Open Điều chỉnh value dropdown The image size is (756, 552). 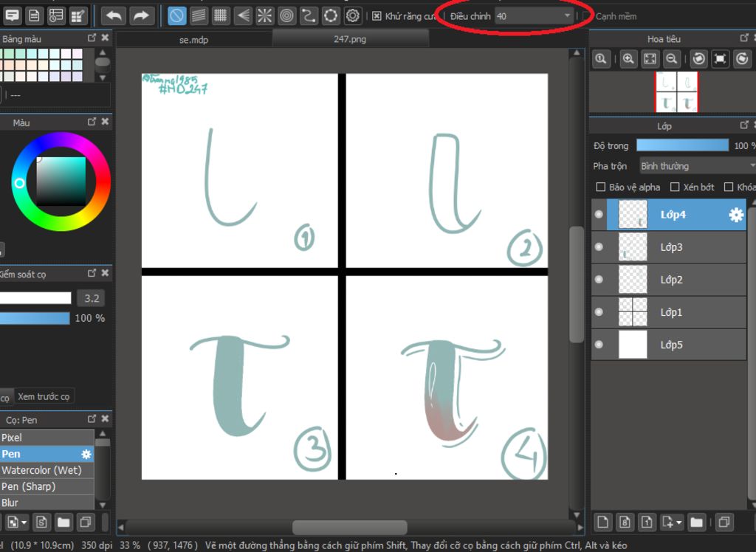[535, 16]
